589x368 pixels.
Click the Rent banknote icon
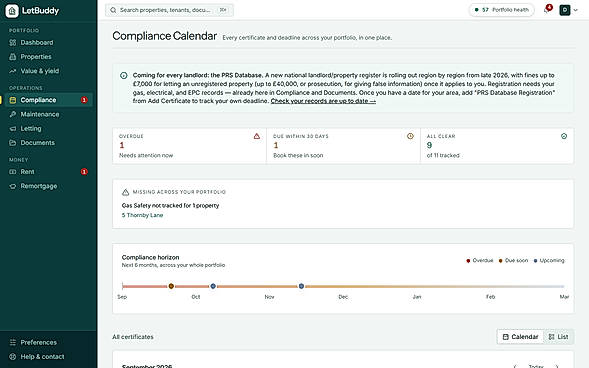coord(13,172)
